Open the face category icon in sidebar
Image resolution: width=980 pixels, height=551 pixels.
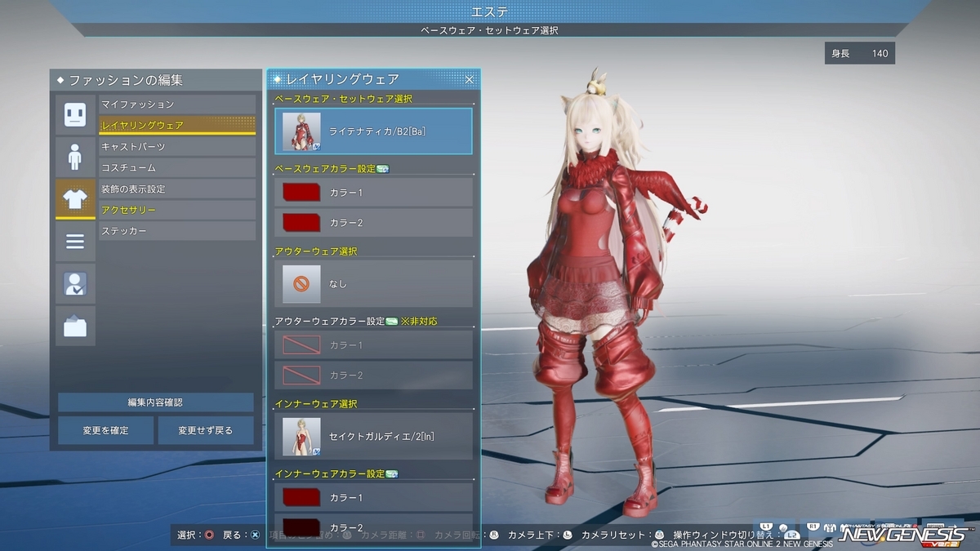pos(75,114)
